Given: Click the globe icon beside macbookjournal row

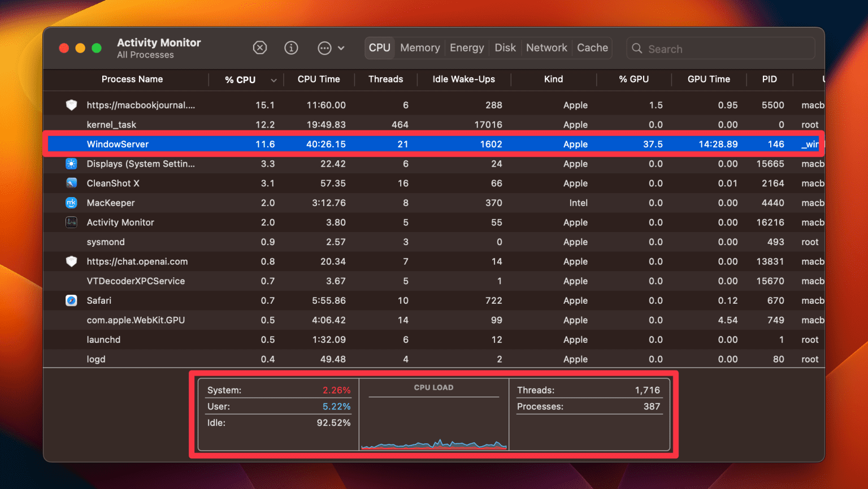Looking at the screenshot, I should 71,105.
